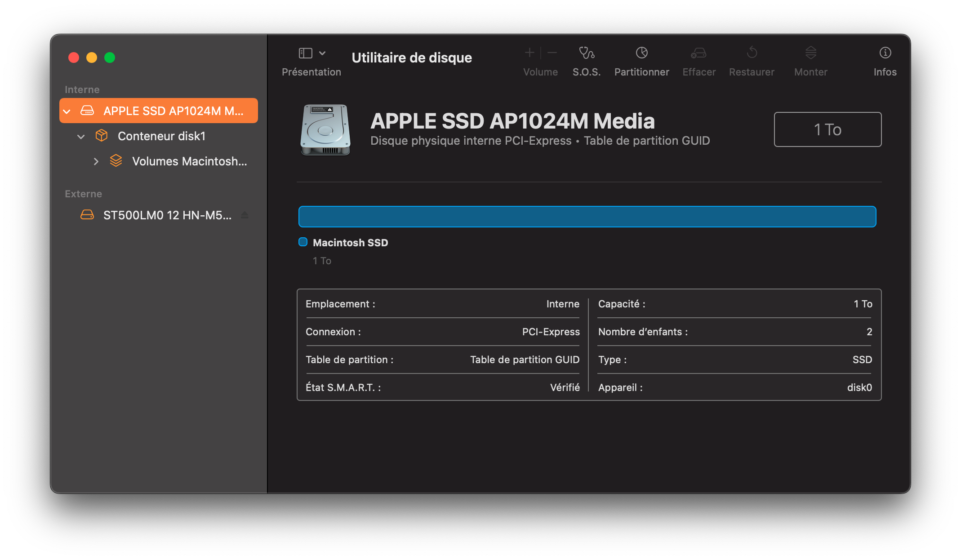Click the Monter mount icon
The height and width of the screenshot is (560, 961).
[811, 53]
